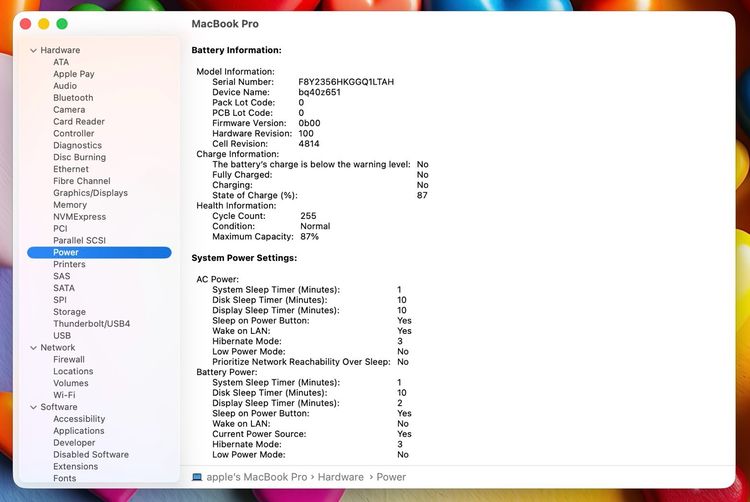Viewport: 750px width, 502px height.
Task: Open the USB entry
Action: tap(62, 336)
